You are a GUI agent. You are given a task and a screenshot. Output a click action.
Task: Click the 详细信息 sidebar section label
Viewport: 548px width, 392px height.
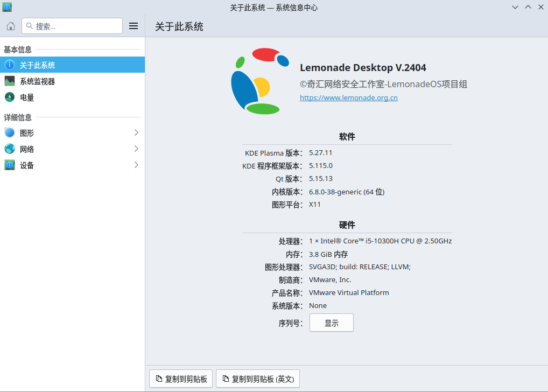pyautogui.click(x=17, y=117)
